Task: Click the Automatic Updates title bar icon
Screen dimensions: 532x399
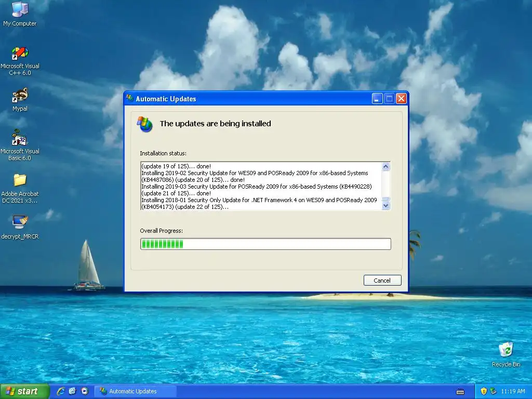Action: 129,98
